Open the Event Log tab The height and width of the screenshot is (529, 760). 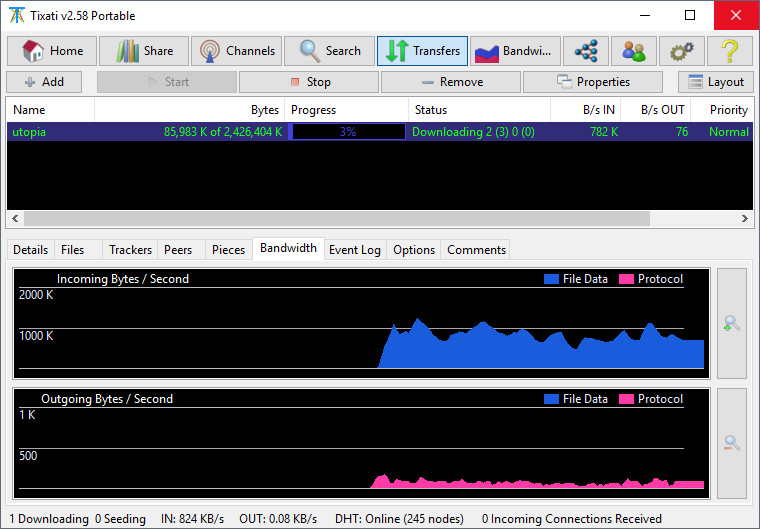click(355, 249)
